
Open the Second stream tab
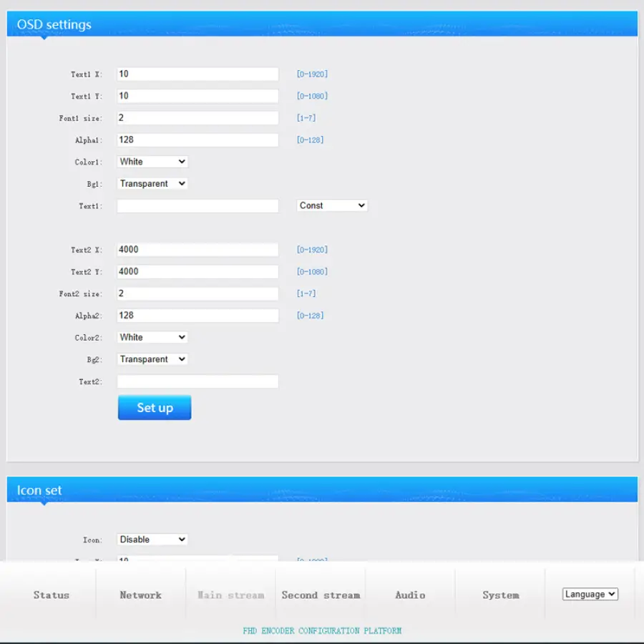click(x=321, y=595)
